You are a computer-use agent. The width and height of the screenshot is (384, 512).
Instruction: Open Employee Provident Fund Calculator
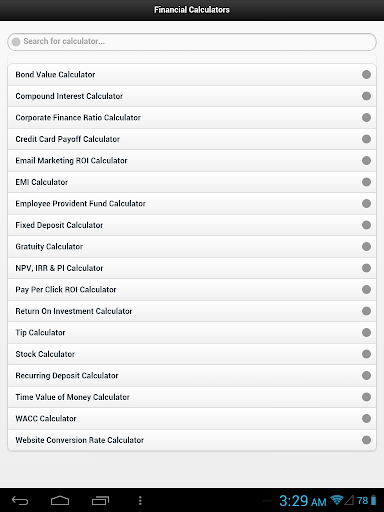(x=192, y=203)
